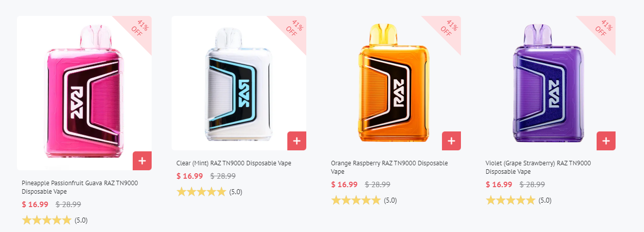Add Orange Raspberry vape using plus icon

[451, 141]
